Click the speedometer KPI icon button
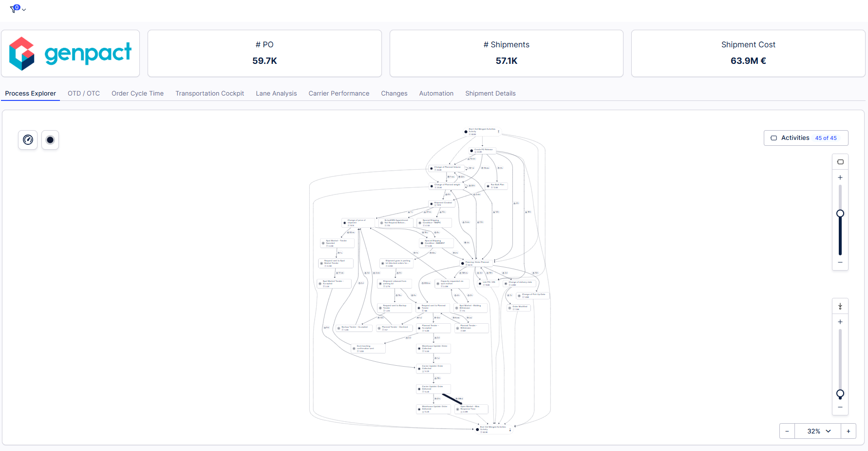 click(x=28, y=140)
